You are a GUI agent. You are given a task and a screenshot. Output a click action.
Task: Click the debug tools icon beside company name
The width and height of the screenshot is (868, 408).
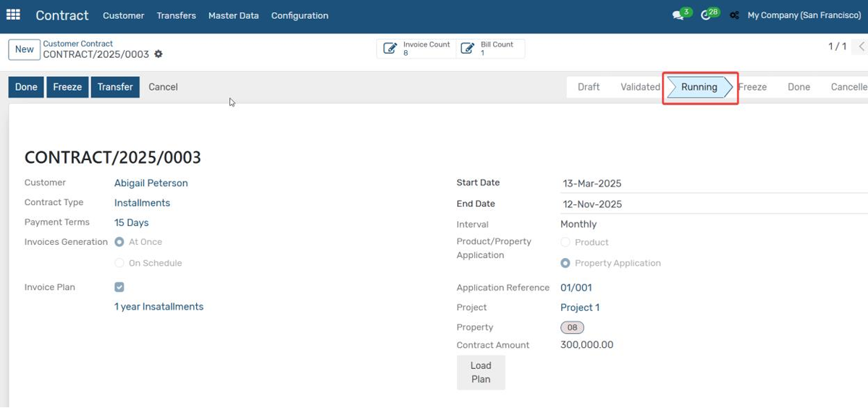[x=734, y=15]
